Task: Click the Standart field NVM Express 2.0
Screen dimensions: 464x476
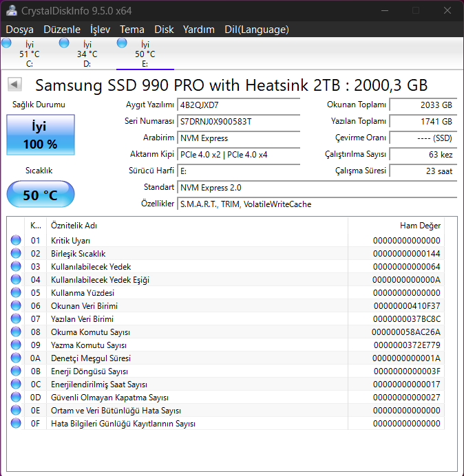Action: (x=317, y=187)
